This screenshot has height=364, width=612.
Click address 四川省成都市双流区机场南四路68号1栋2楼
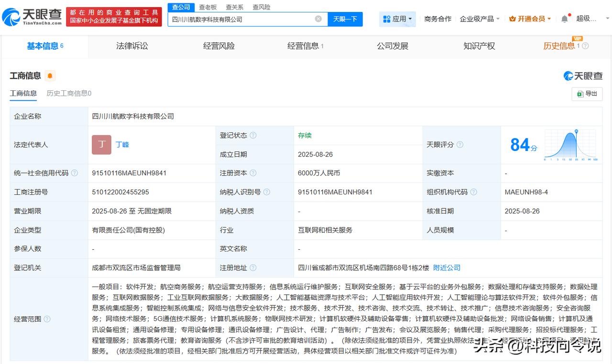[363, 268]
